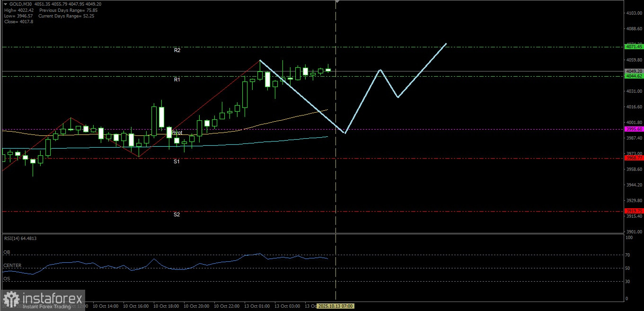Click the 13 Oct 01:00 time label
644x311 pixels.
(x=257, y=306)
